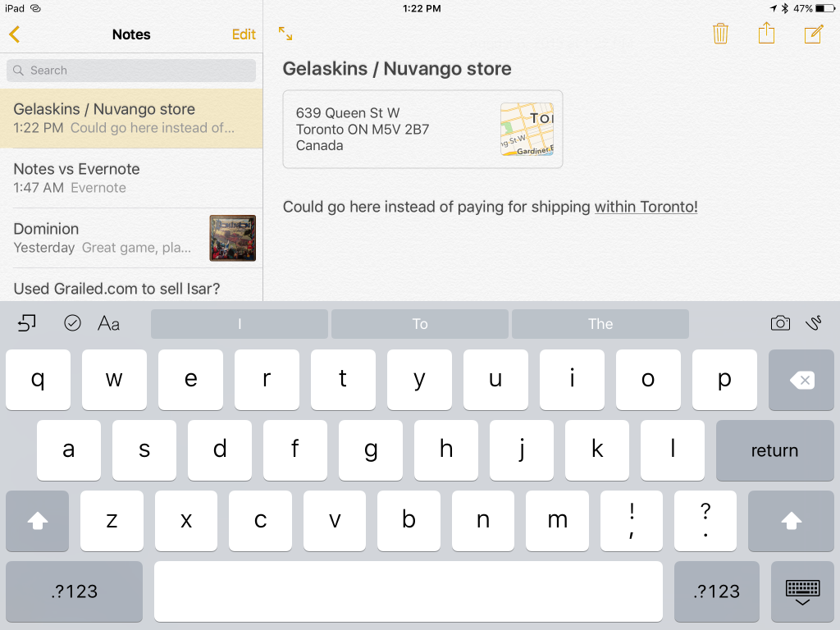Viewport: 840px width, 630px height.
Task: Expand the note to full screen
Action: tap(285, 34)
